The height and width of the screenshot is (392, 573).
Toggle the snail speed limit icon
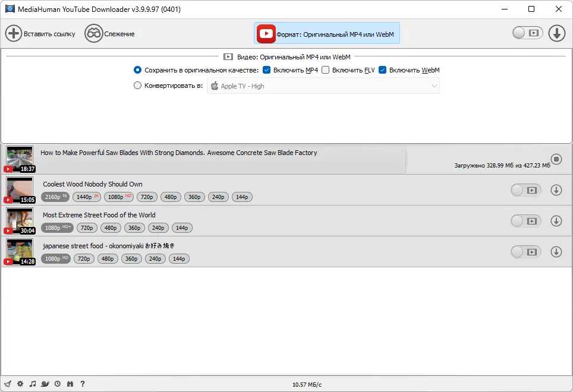(45, 384)
